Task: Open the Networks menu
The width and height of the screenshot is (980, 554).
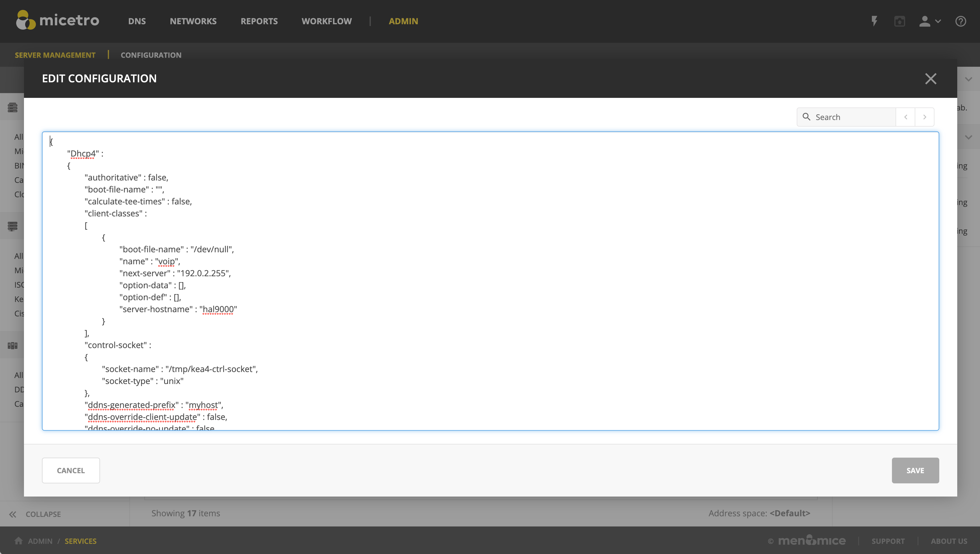Action: (193, 21)
